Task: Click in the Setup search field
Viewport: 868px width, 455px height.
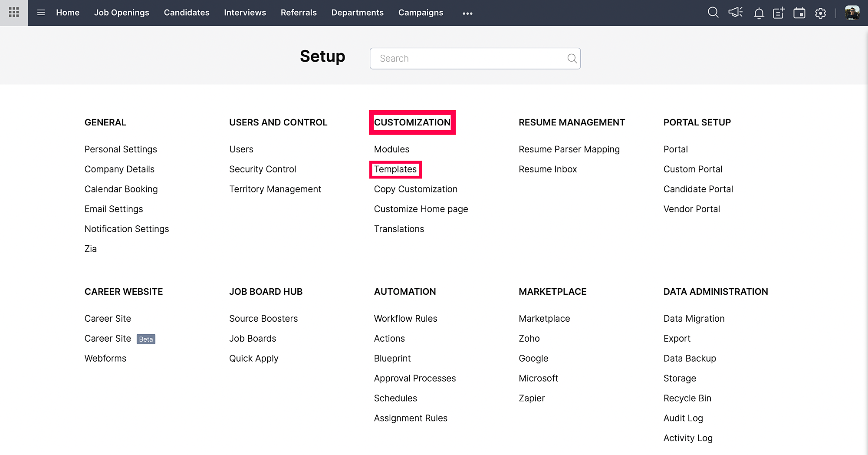Action: click(469, 59)
